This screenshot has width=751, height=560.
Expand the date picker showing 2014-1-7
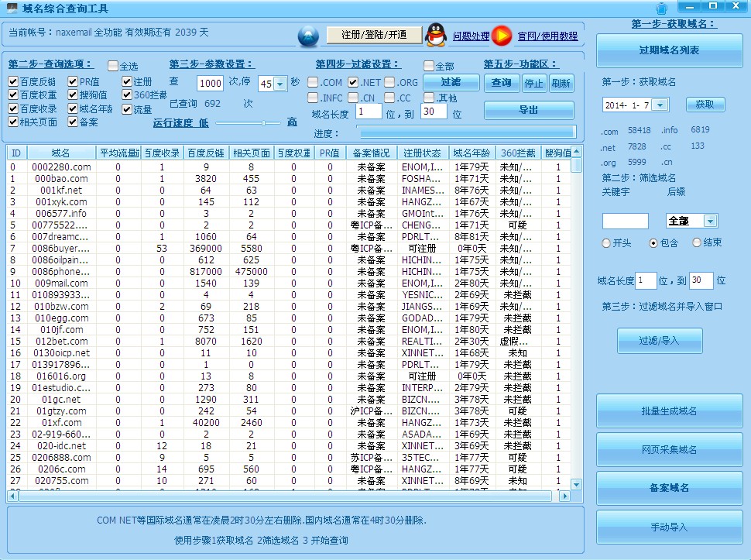click(x=660, y=105)
